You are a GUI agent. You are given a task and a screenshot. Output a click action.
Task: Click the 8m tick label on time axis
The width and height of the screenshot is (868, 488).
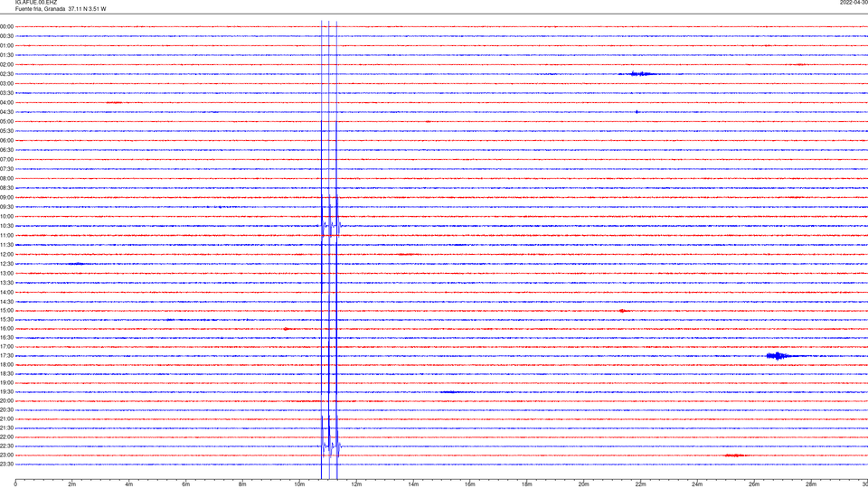tap(242, 484)
